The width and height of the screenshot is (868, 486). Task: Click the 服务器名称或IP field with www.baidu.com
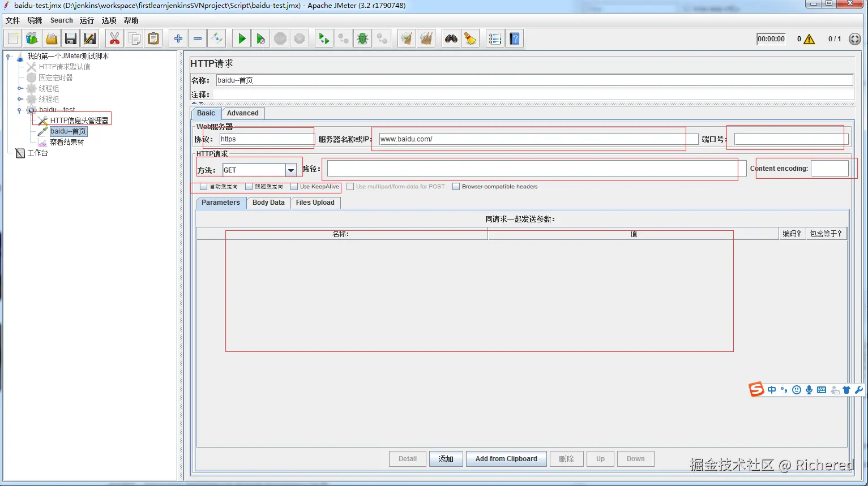point(538,139)
